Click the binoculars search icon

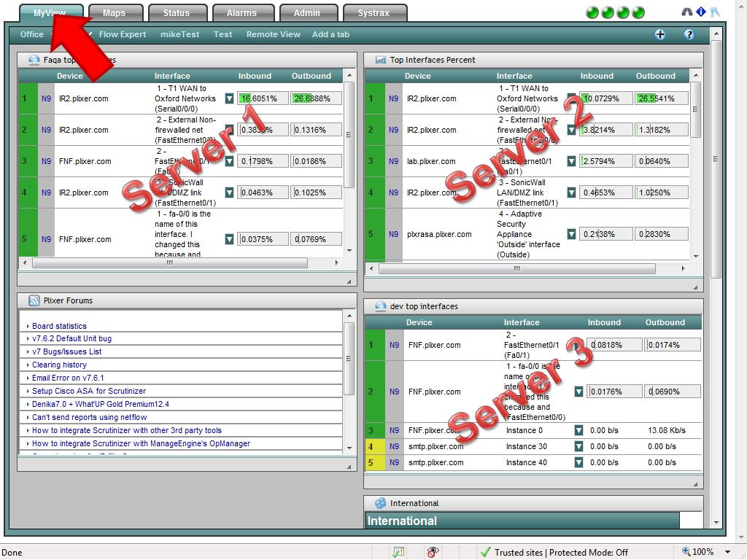[x=687, y=12]
